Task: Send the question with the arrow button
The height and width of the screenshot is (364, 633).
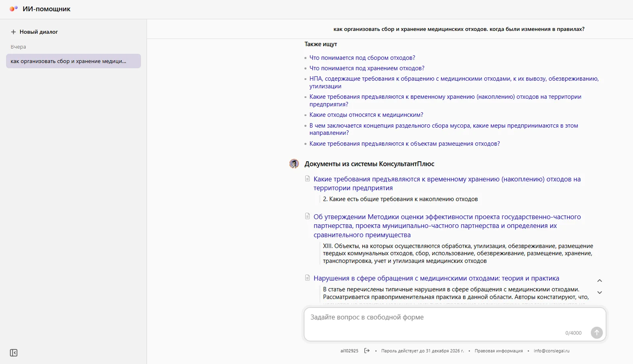Action: pyautogui.click(x=597, y=333)
